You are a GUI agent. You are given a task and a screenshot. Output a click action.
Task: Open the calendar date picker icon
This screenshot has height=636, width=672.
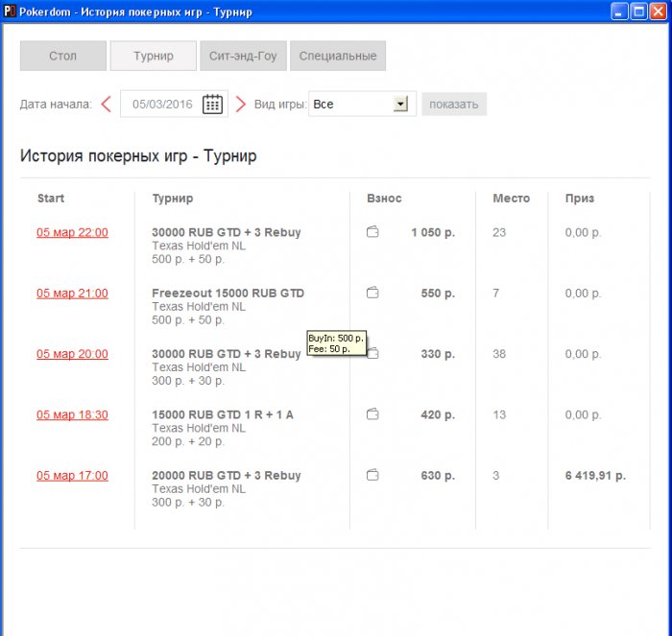coord(212,104)
